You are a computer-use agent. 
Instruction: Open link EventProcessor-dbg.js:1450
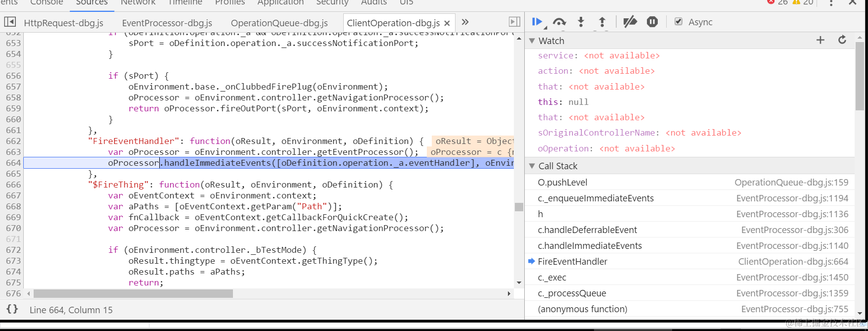[792, 277]
